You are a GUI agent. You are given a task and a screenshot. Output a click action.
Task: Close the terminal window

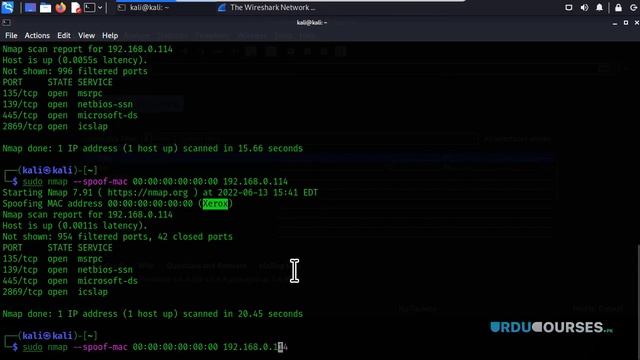coord(636,23)
